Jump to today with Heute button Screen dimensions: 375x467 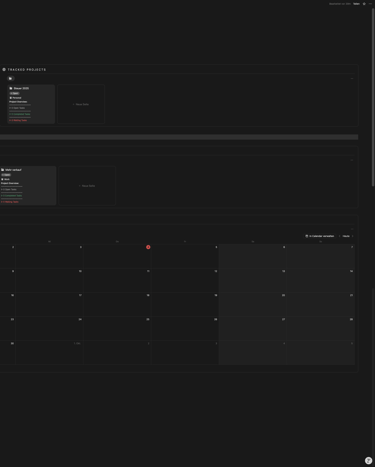[x=346, y=236]
